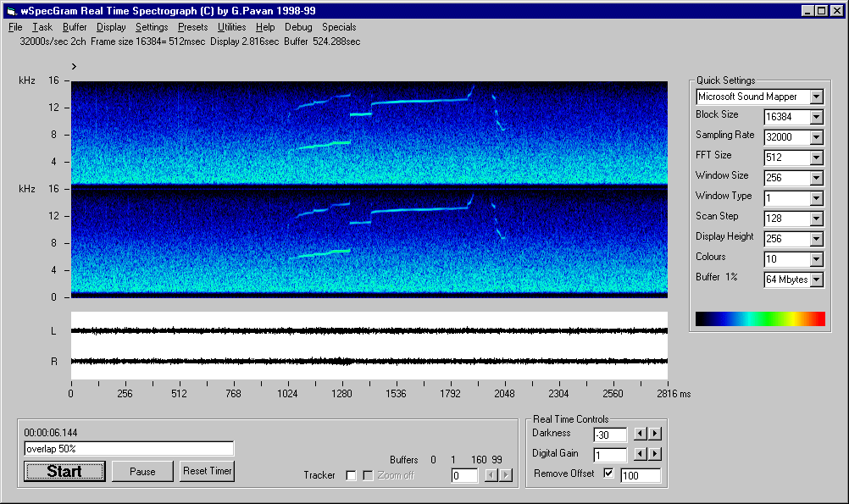
Task: Open the Specials menu
Action: click(x=339, y=27)
